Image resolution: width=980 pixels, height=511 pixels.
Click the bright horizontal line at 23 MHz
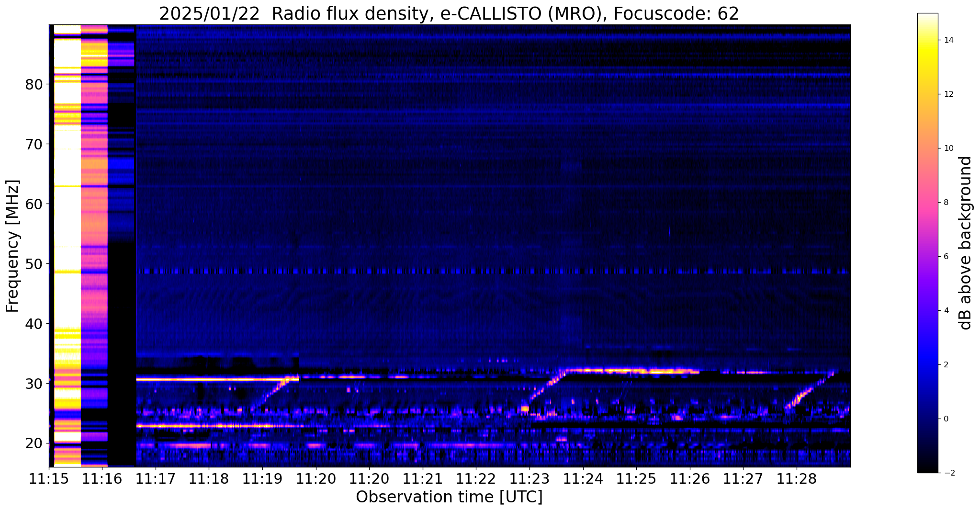[x=220, y=425]
